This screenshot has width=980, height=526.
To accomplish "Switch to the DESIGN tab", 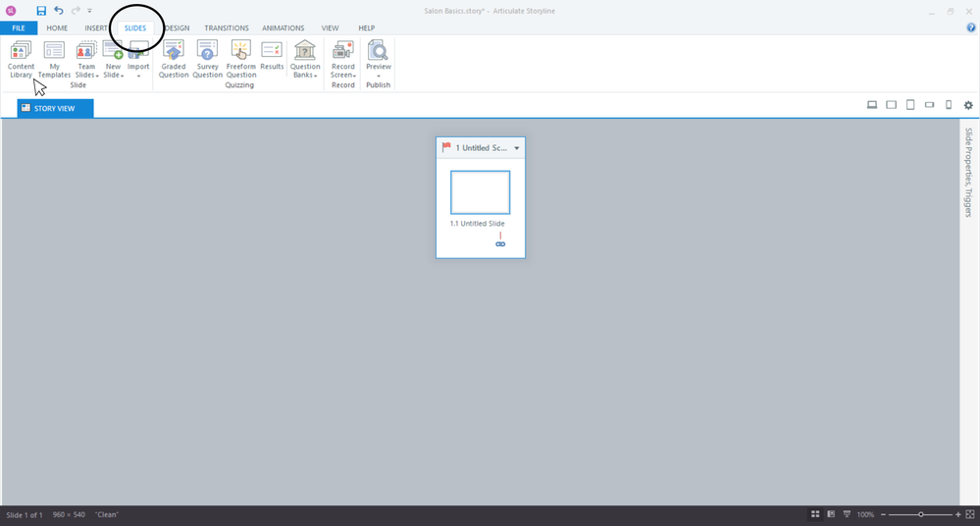I will point(177,28).
